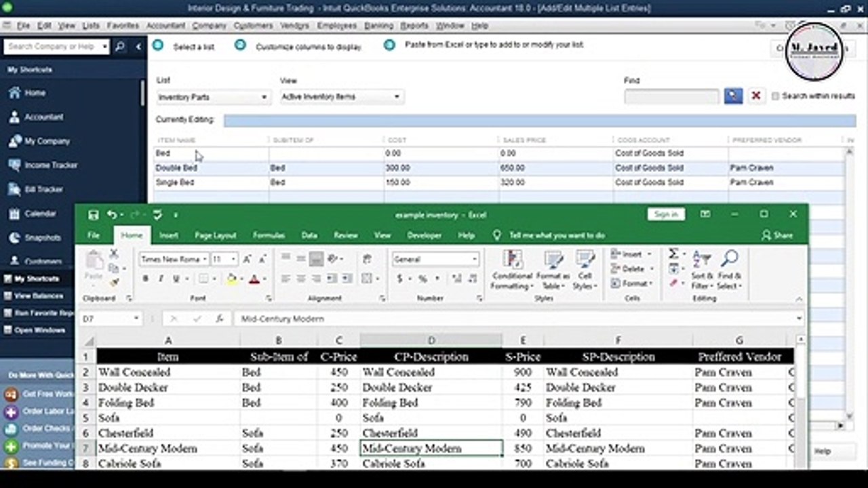Open Excel Fill Color swatch
868x488 pixels.
tap(231, 279)
